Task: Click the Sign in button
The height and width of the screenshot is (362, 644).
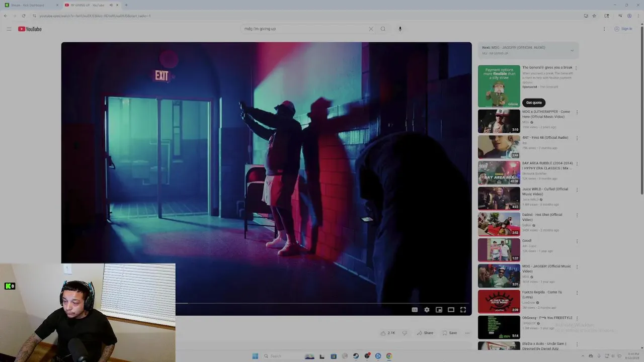Action: 623,29
